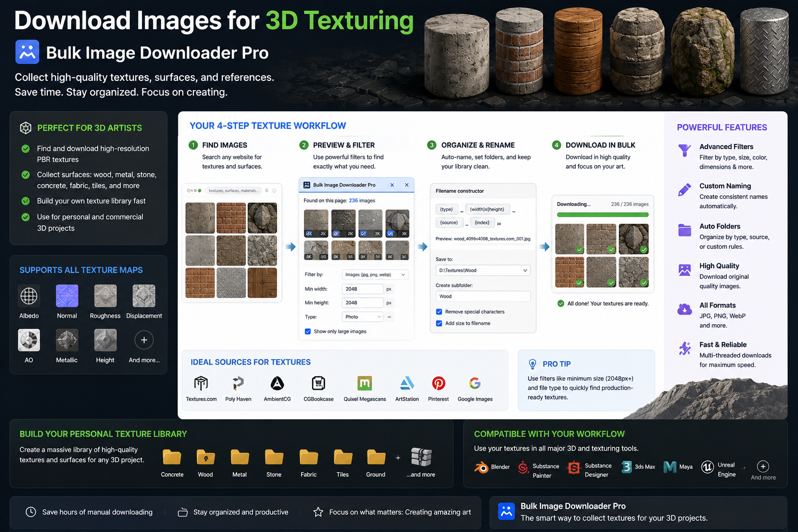Click the diamond plate metal thumbnail in the browser window
Viewport: 798px width, 532px height.
coord(231,283)
